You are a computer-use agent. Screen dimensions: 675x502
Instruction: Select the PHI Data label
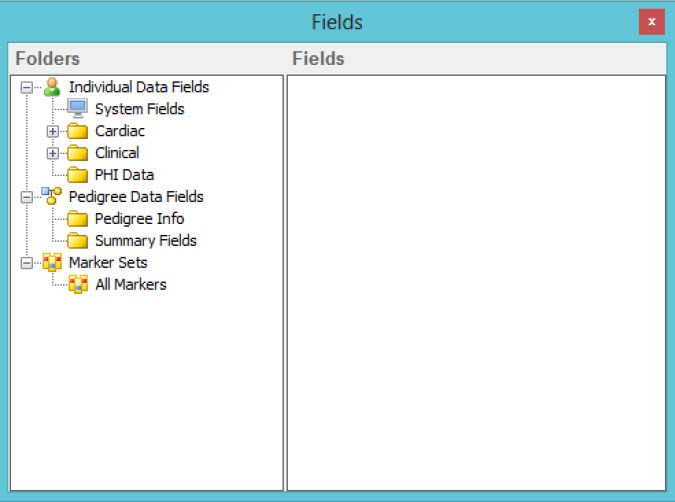(124, 175)
